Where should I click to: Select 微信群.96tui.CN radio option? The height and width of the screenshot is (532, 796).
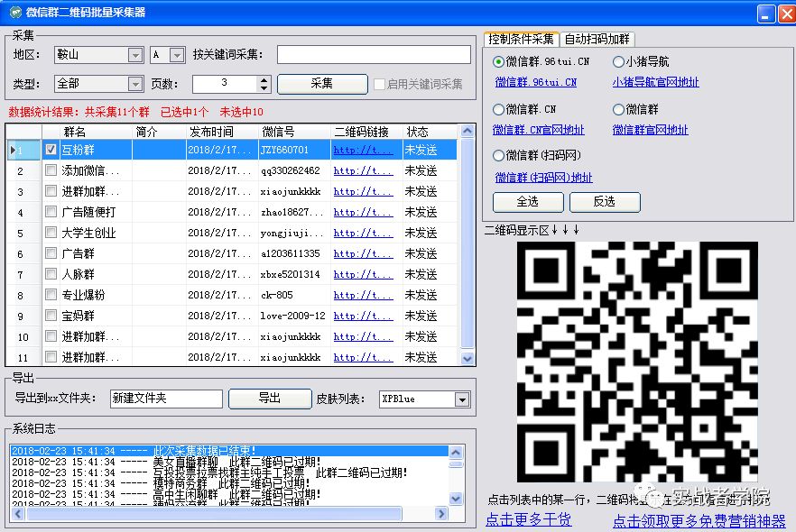click(498, 62)
